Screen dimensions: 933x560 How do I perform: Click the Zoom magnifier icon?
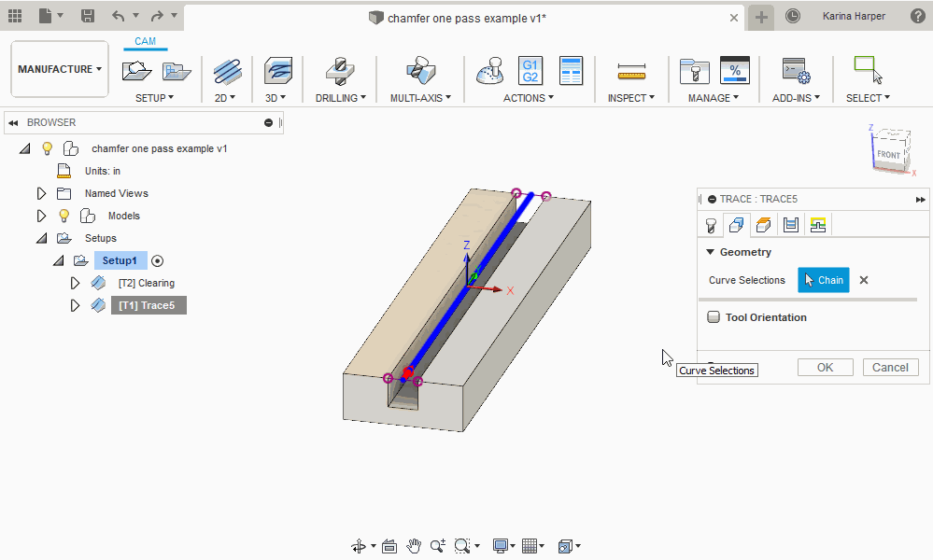pos(438,546)
